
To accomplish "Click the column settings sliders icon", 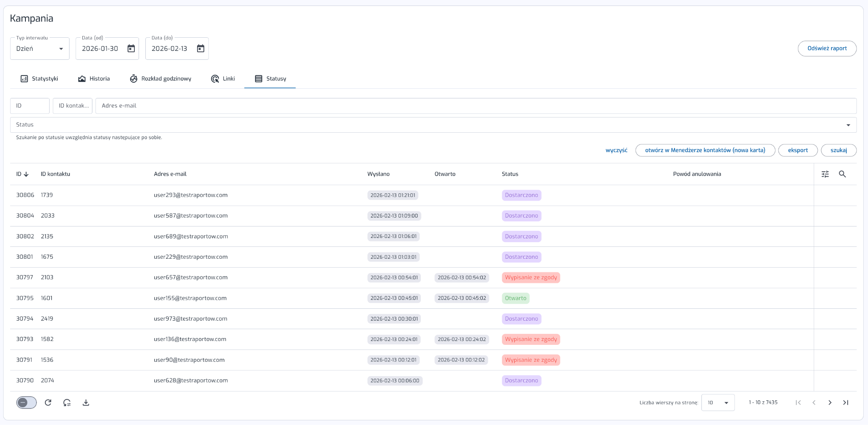I will pos(825,174).
